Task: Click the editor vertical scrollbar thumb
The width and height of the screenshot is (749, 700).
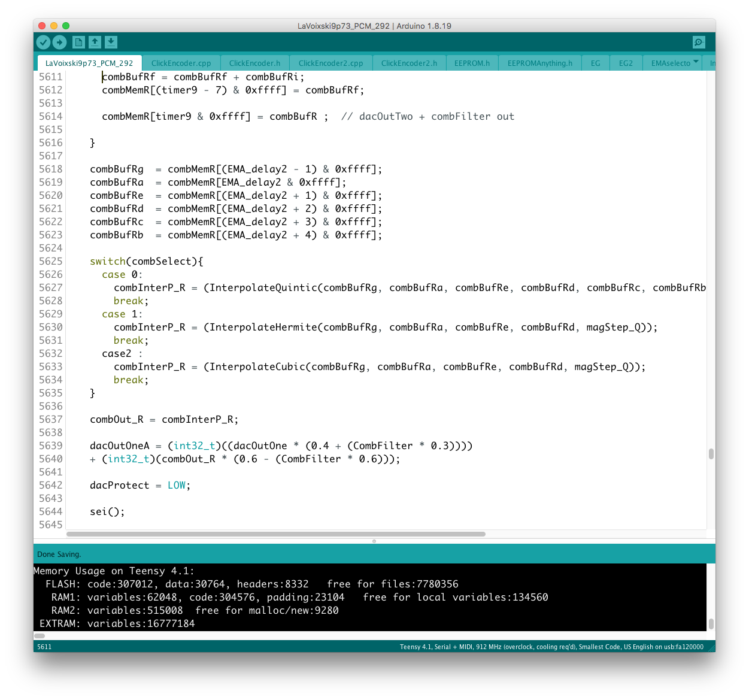Action: [x=711, y=454]
